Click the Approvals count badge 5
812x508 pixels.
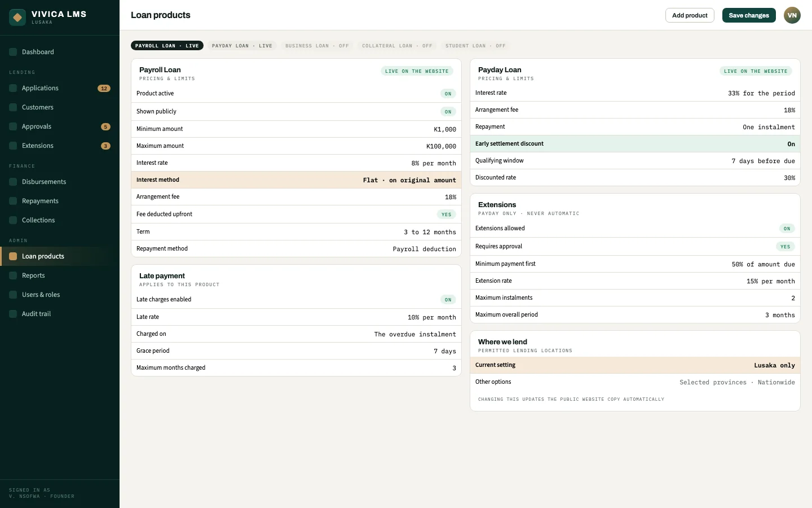pos(105,126)
